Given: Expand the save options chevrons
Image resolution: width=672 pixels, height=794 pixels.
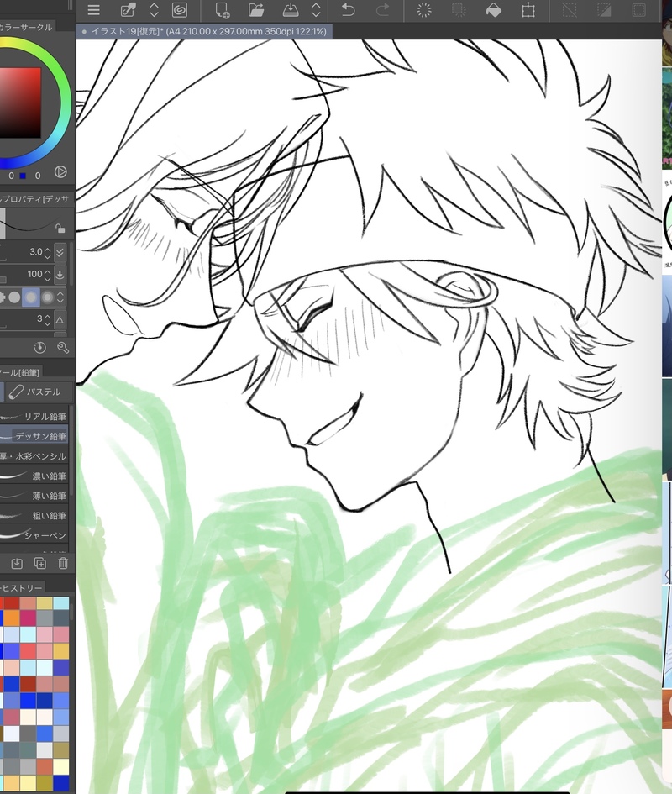Looking at the screenshot, I should (316, 10).
